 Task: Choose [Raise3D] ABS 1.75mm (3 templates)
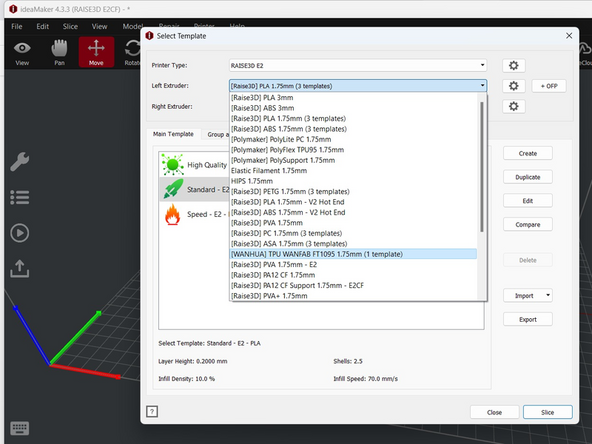coord(353,129)
